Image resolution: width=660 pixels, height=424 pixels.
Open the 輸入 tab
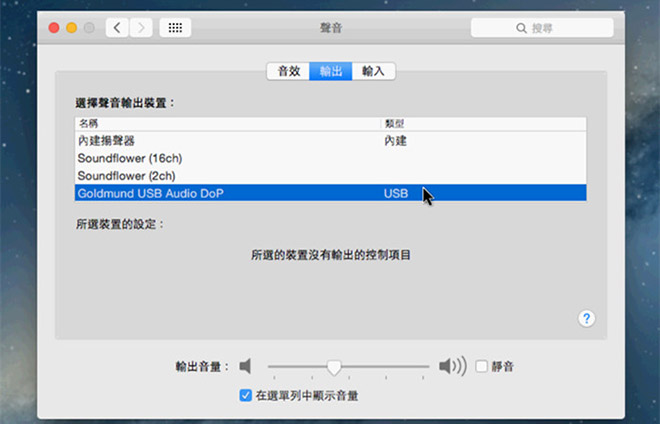pos(374,71)
